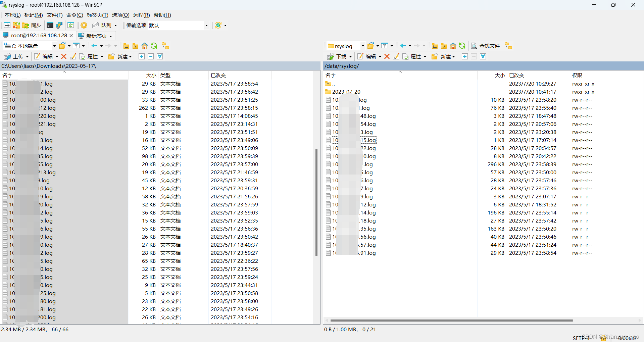Refresh the remote rsyslog directory listing
644x342 pixels.
point(462,46)
